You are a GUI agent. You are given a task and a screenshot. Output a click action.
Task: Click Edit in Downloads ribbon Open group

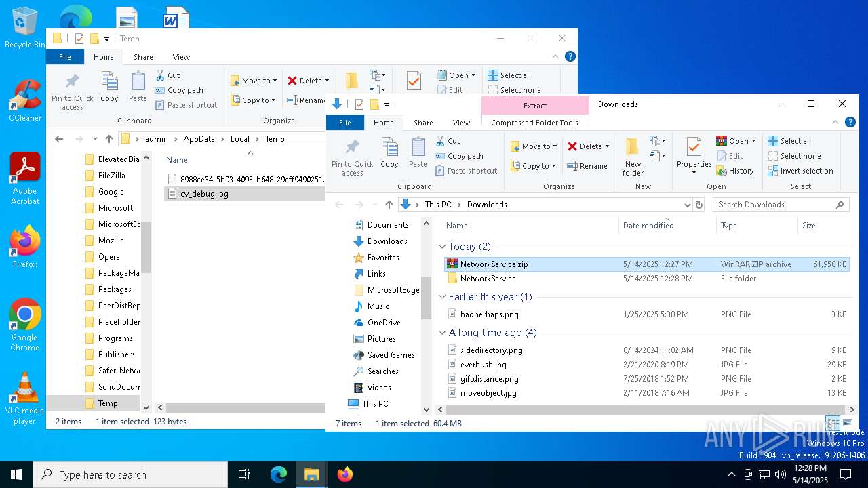click(x=730, y=156)
